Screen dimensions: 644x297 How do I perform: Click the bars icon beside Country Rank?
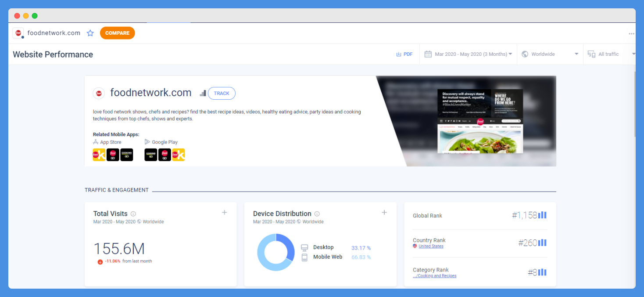(x=542, y=243)
